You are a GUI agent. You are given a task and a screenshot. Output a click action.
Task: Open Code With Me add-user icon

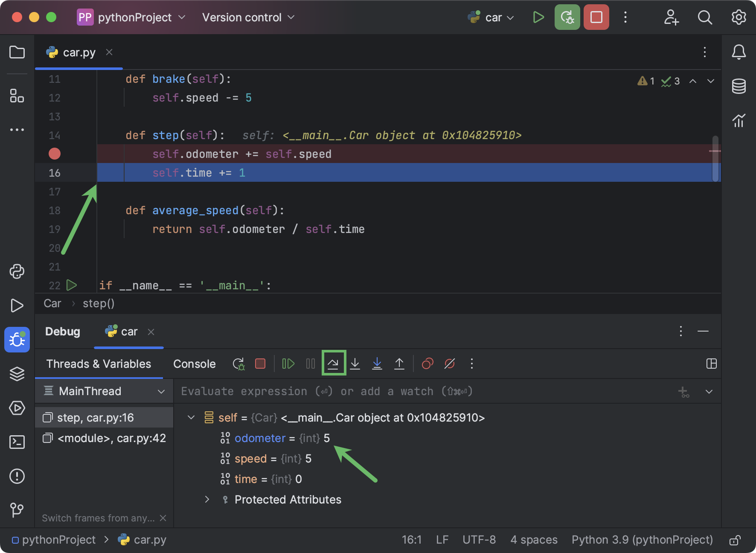(x=671, y=17)
